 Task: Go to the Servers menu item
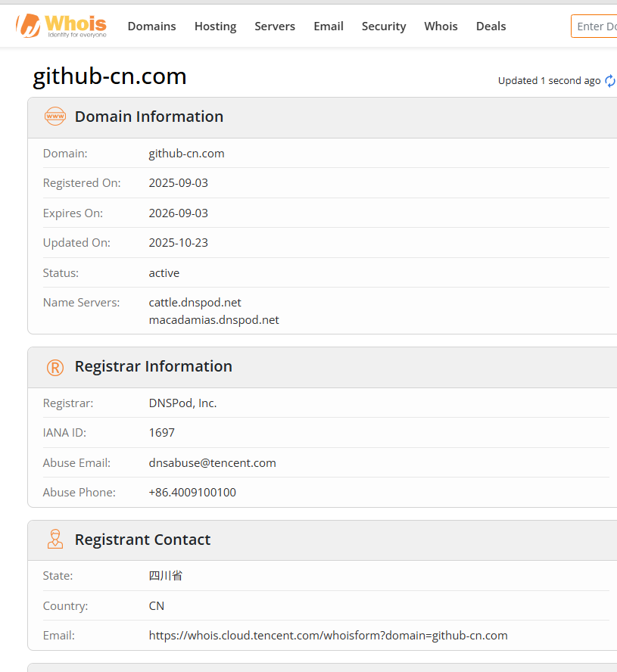[275, 26]
